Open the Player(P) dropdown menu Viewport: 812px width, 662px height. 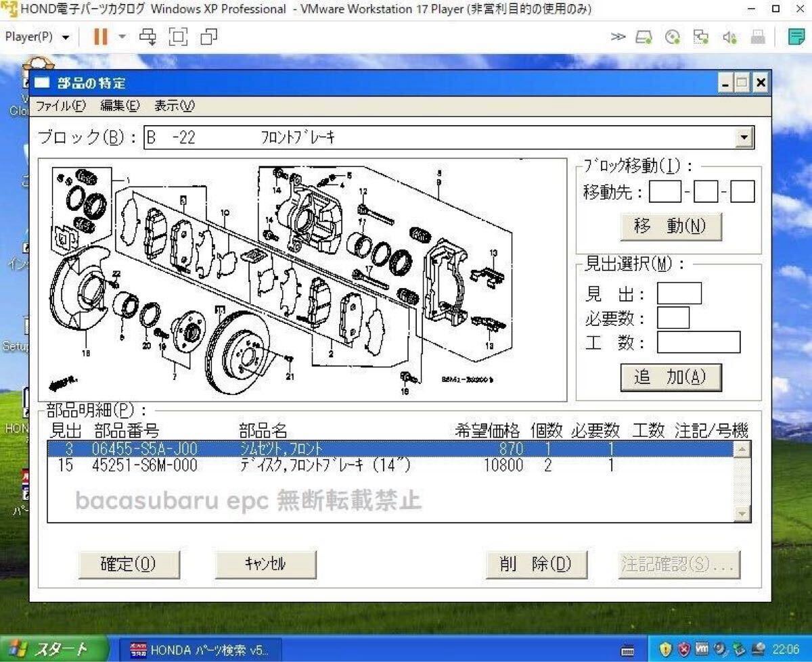coord(37,37)
